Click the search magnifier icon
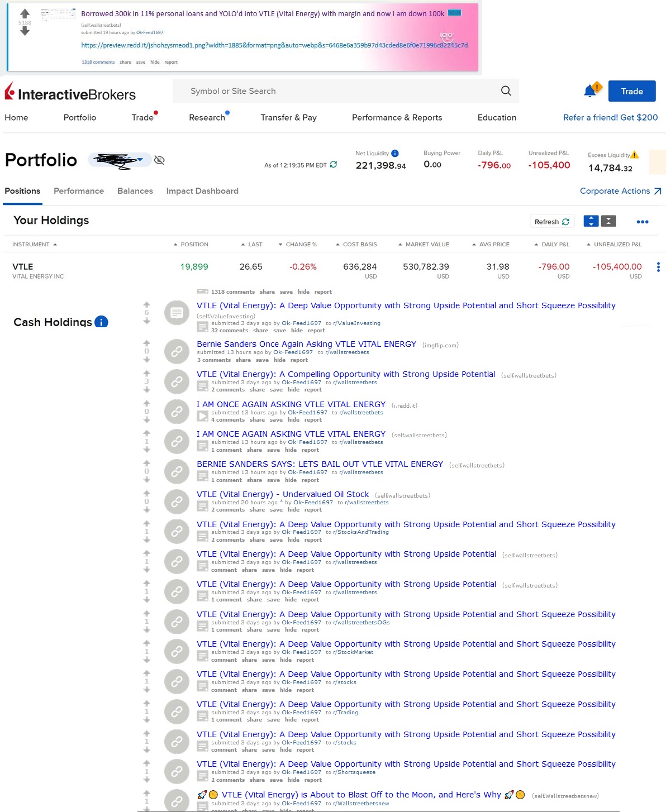The width and height of the screenshot is (666, 812). click(506, 91)
